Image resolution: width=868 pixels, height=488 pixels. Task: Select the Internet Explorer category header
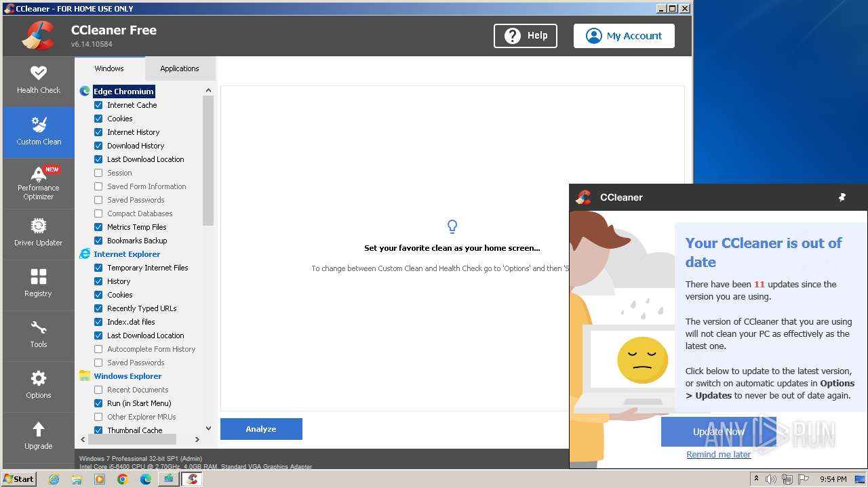[127, 254]
